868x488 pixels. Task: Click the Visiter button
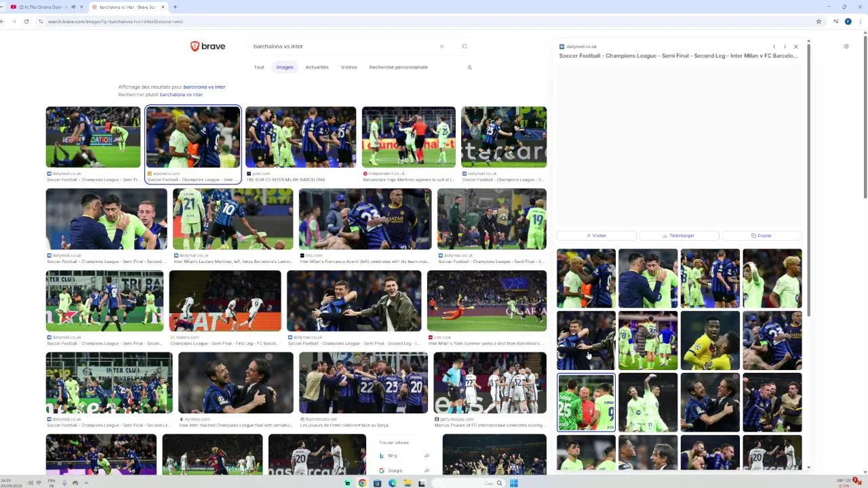coord(596,236)
